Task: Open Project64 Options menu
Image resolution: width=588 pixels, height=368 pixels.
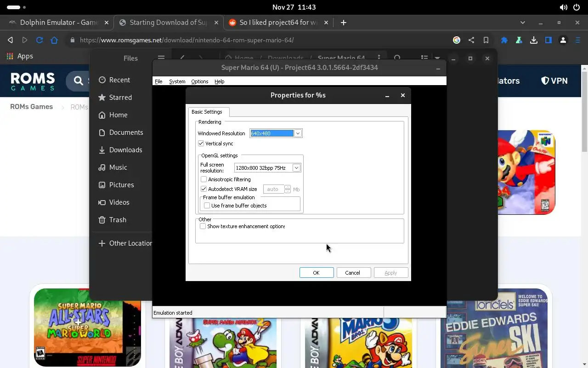Action: point(200,81)
